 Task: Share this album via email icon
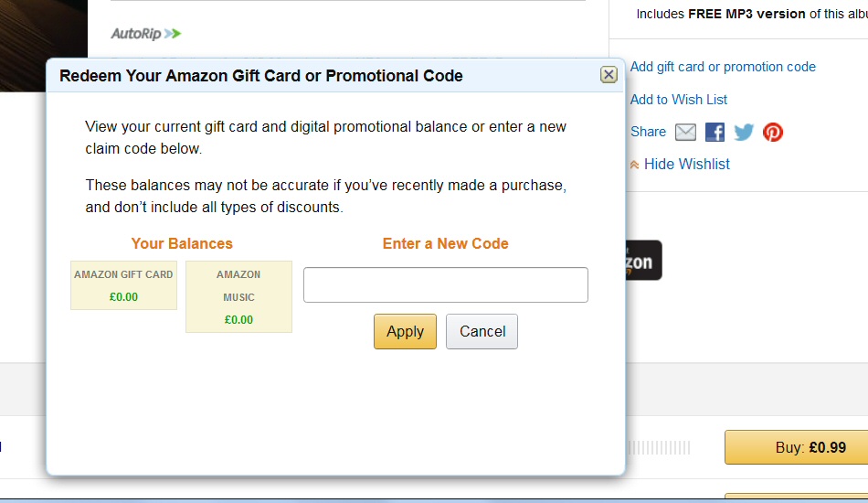[x=685, y=133]
